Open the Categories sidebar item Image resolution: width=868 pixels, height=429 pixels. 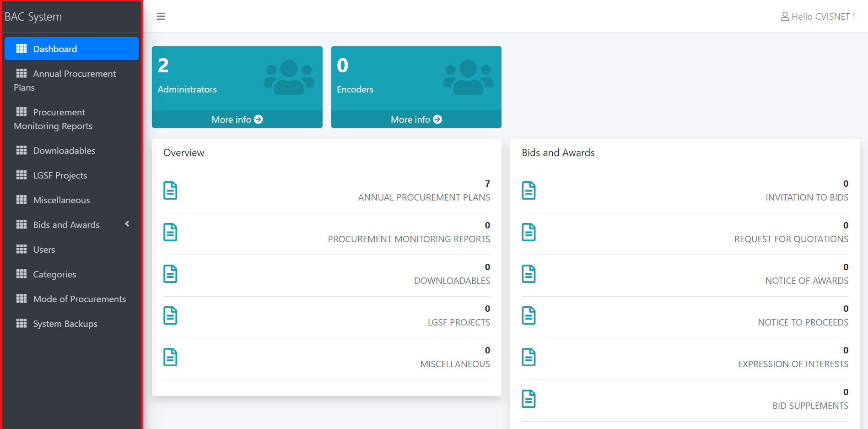[x=71, y=274]
